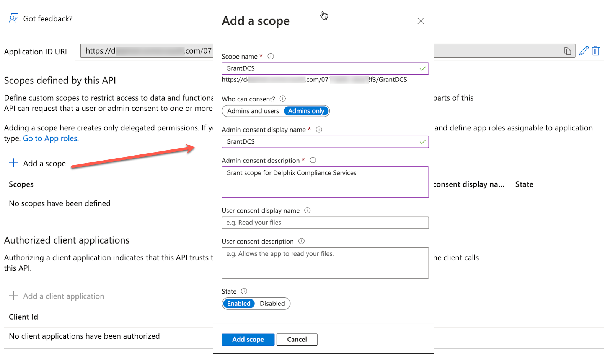Copy the Application ID URI to clipboard
Screen dimensions: 613x364
tap(567, 51)
